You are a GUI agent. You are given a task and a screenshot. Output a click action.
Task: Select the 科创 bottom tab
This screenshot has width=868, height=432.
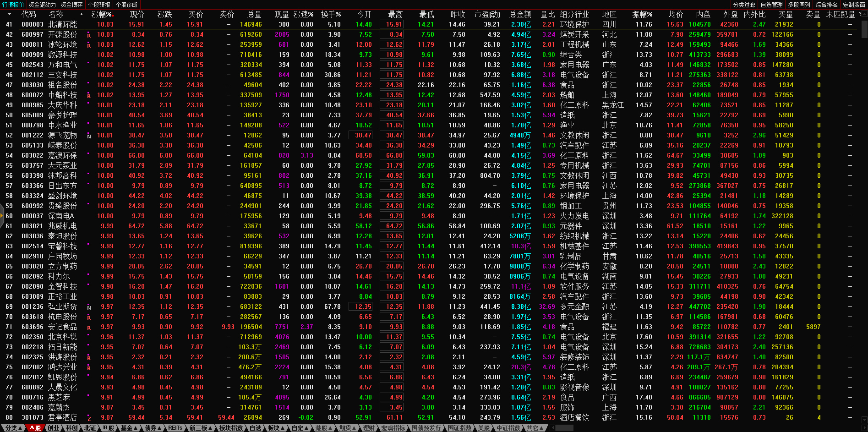click(71, 428)
